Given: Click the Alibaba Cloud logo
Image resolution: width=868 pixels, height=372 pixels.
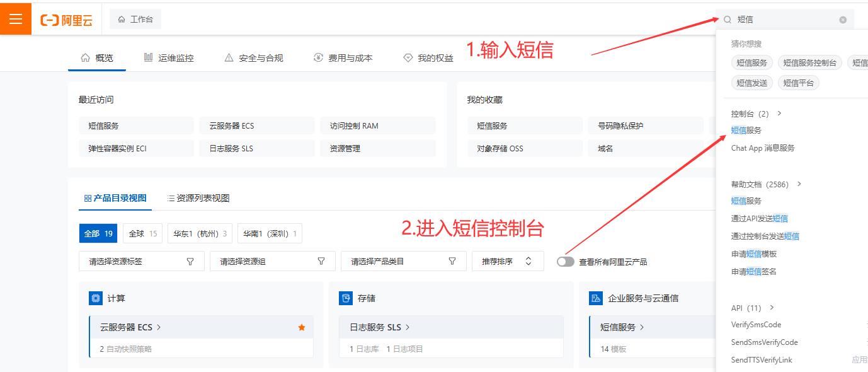Looking at the screenshot, I should coord(67,20).
